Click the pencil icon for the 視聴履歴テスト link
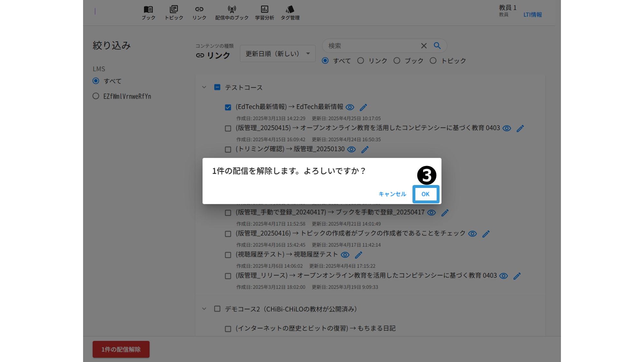The width and height of the screenshot is (644, 362). click(x=358, y=255)
